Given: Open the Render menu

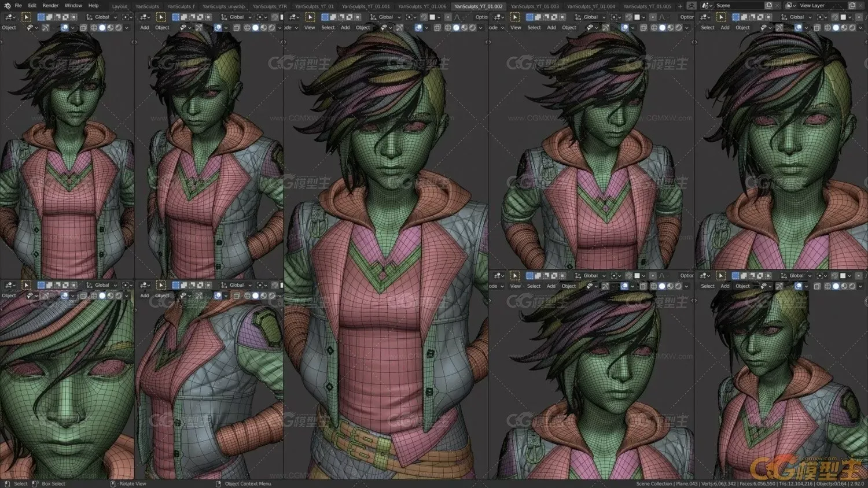Looking at the screenshot, I should click(50, 6).
